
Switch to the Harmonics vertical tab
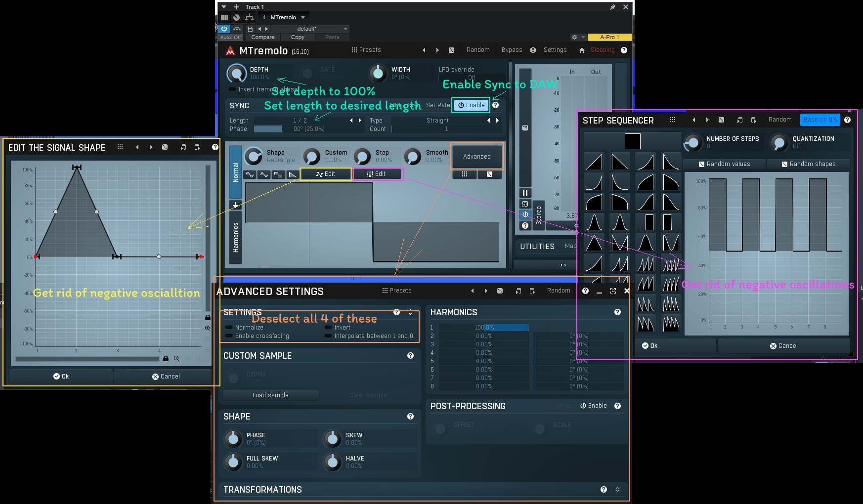(x=236, y=237)
